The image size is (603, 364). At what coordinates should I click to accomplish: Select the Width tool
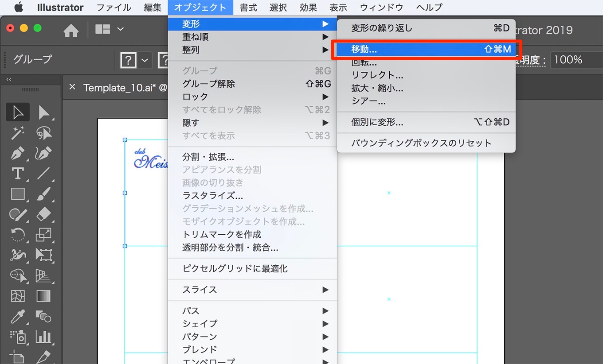click(x=18, y=255)
